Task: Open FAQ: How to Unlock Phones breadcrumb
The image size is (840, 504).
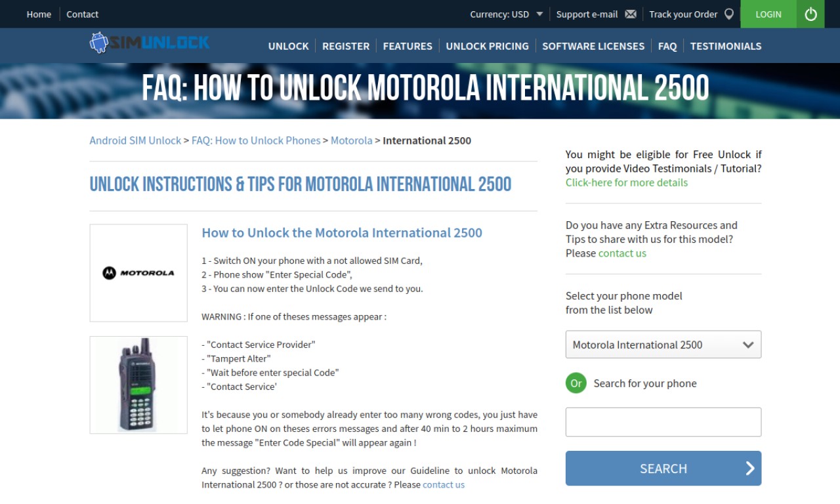Action: pyautogui.click(x=256, y=140)
